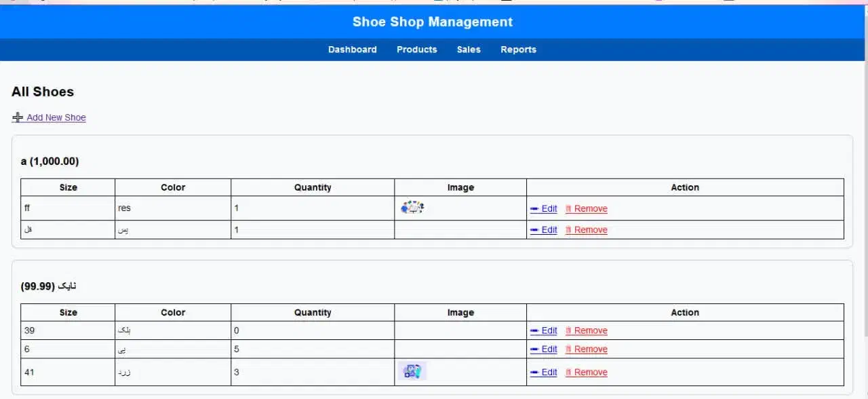Click the plus icon beside Add New Shoe
This screenshot has height=399, width=868.
[18, 117]
